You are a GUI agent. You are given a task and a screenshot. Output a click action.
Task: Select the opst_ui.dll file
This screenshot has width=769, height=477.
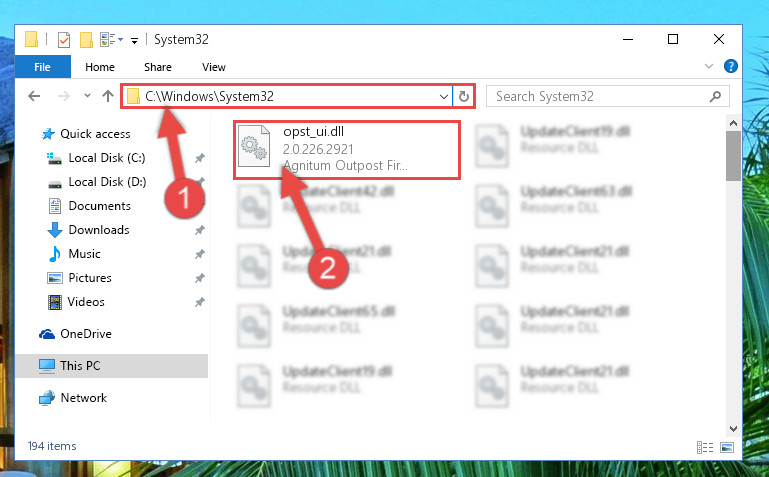pyautogui.click(x=347, y=150)
